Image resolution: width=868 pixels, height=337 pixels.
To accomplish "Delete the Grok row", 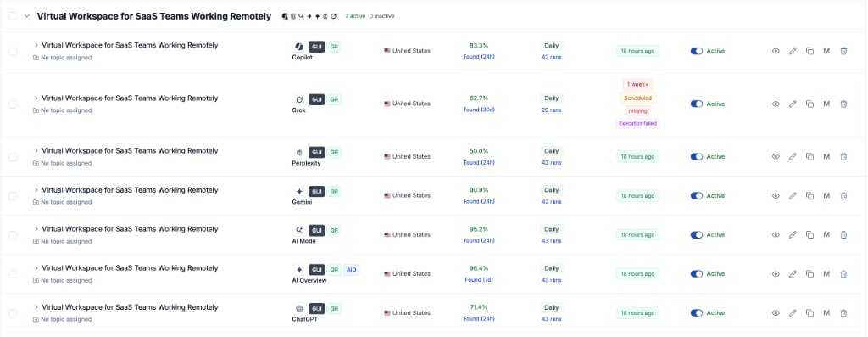I will [x=843, y=104].
